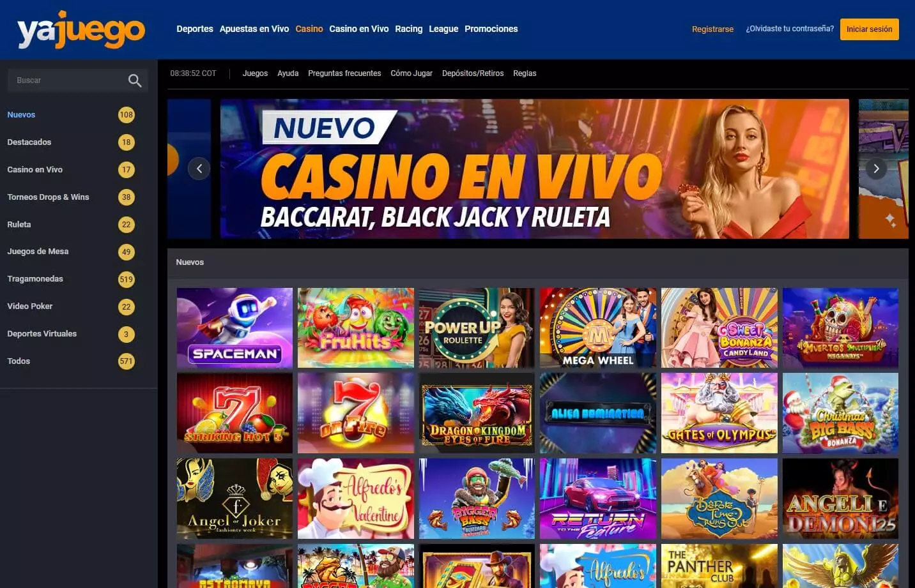Screen dimensions: 915x588
Task: Launch the Power Up Roulette game
Action: tap(477, 328)
